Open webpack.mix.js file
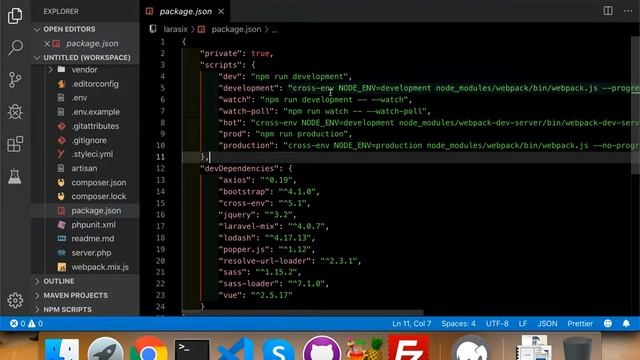This screenshot has width=640, height=360. (100, 267)
